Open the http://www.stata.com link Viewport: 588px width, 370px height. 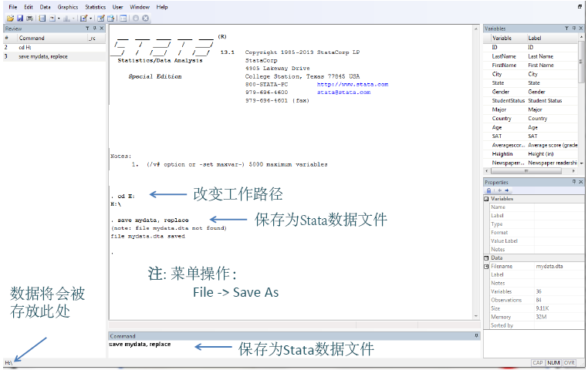pos(353,84)
